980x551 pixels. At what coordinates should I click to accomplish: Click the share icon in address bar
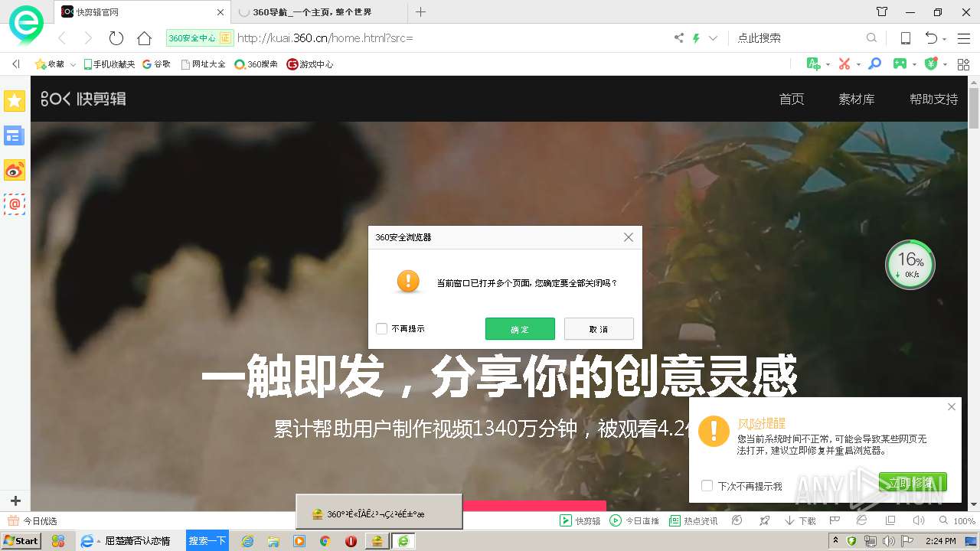[679, 38]
